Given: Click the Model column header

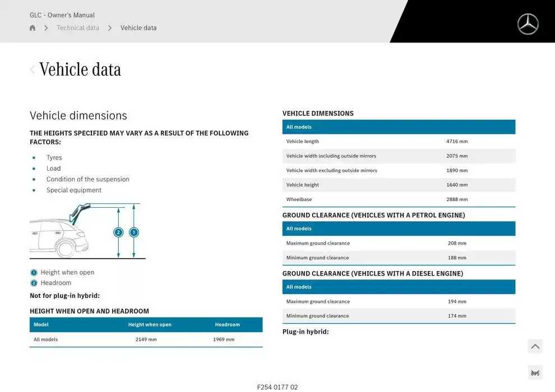Looking at the screenshot, I should [x=41, y=325].
